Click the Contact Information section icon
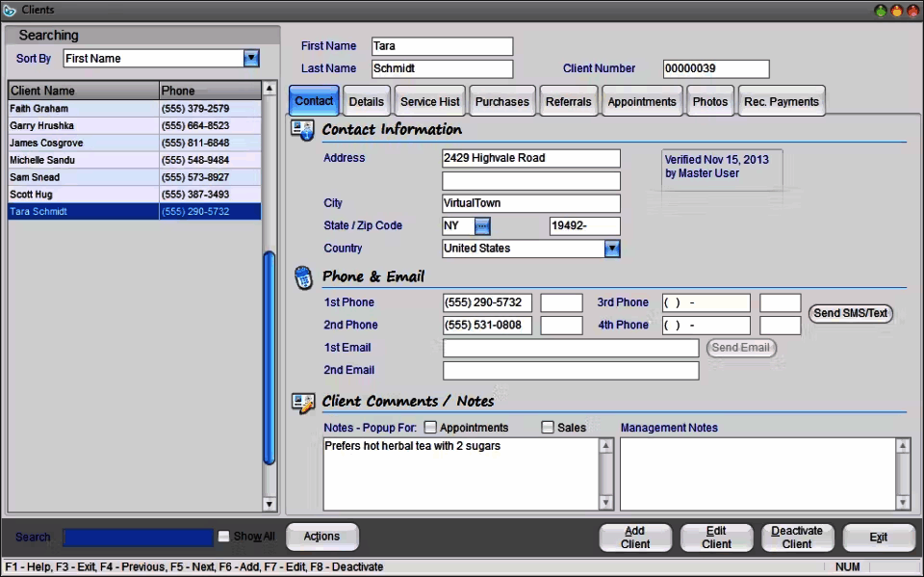Viewport: 924px width, 577px height. (302, 130)
